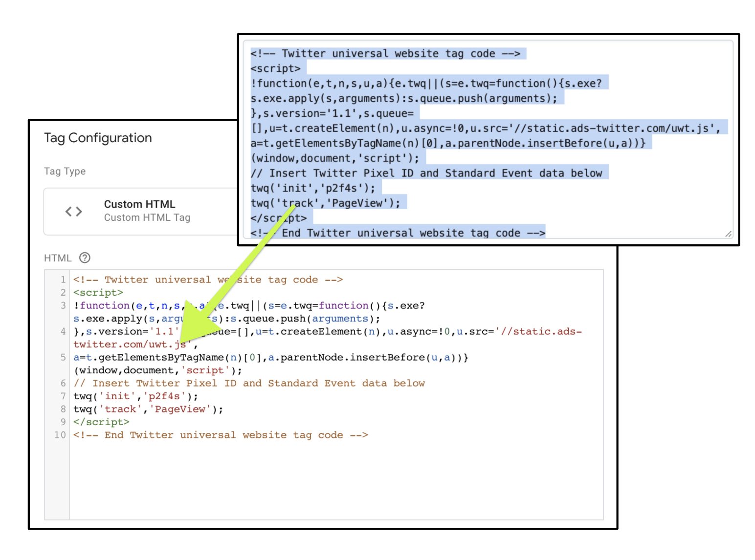Click the s.version='1.1' line in textarea

click(332, 113)
